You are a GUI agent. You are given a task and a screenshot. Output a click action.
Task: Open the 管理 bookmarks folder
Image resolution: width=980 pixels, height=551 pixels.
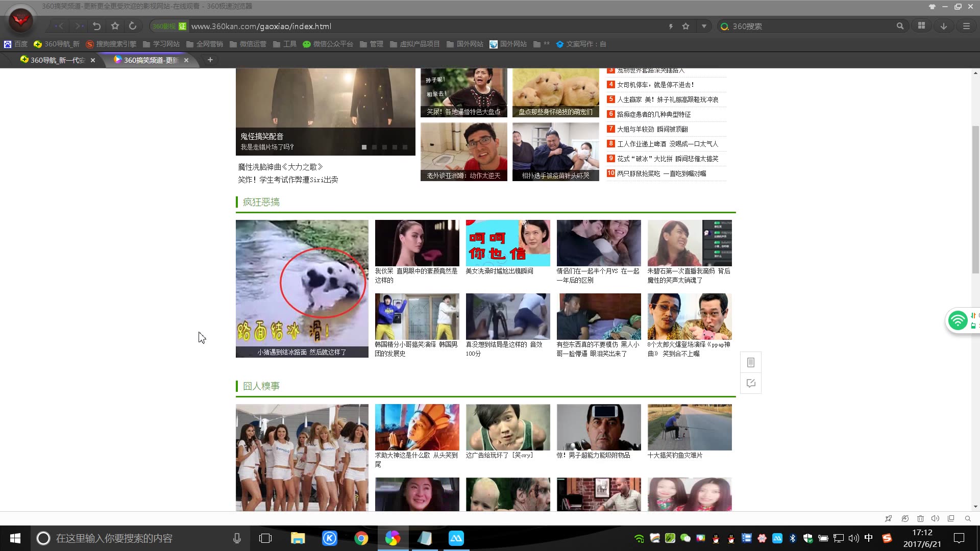[x=372, y=44]
